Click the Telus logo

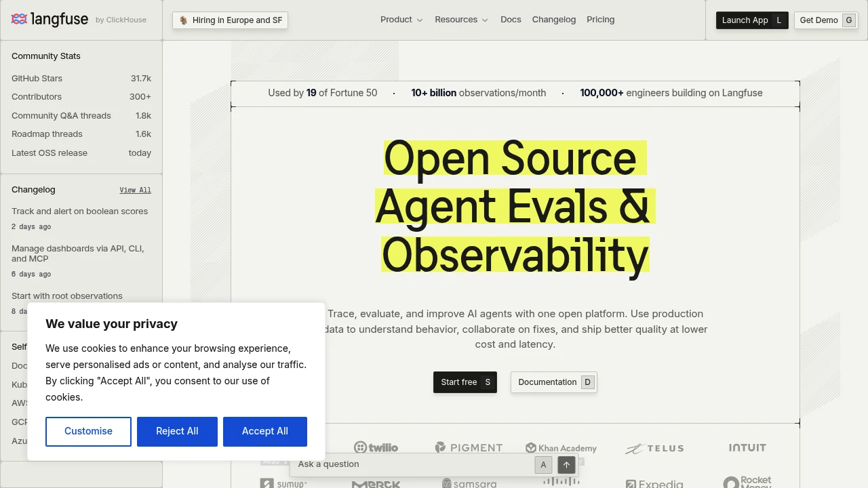coord(654,448)
